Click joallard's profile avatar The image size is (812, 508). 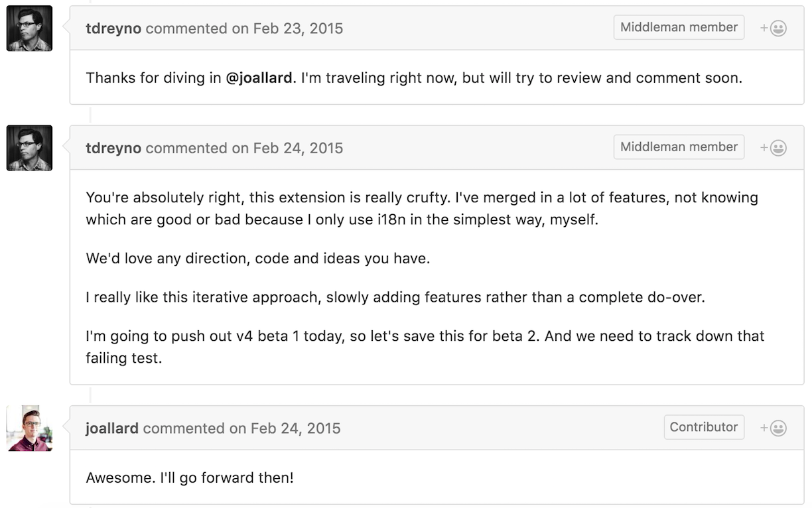(29, 428)
